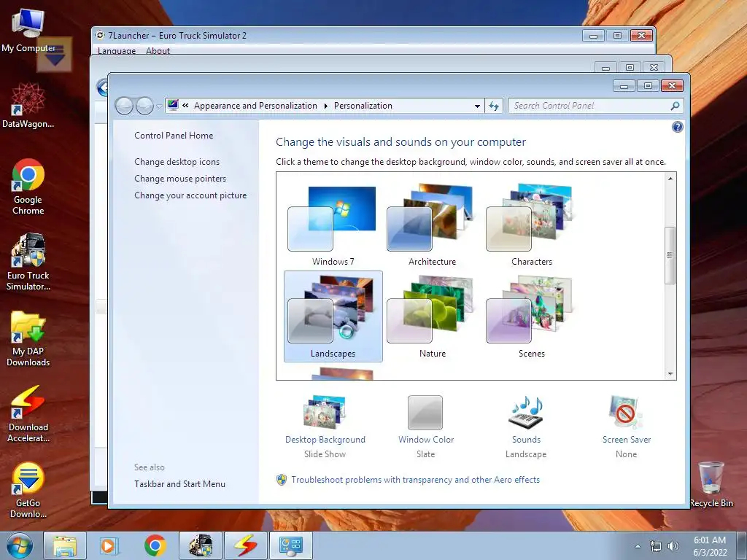Viewport: 747px width, 560px height.
Task: Click the refresh button beside address bar
Action: click(x=494, y=106)
